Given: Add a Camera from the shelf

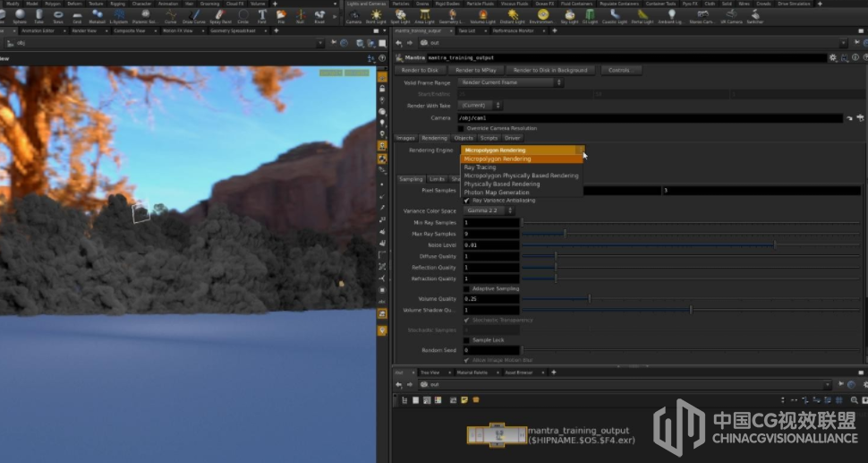Looking at the screenshot, I should [353, 16].
